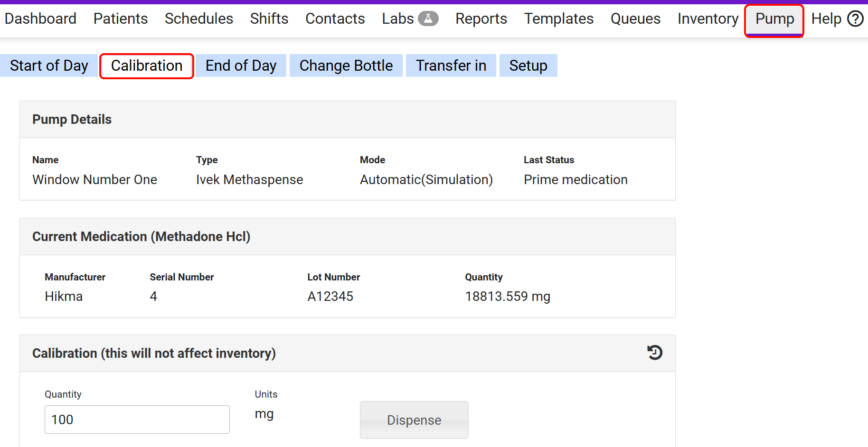The width and height of the screenshot is (868, 447).
Task: Click the Labs flask icon
Action: coord(428,19)
